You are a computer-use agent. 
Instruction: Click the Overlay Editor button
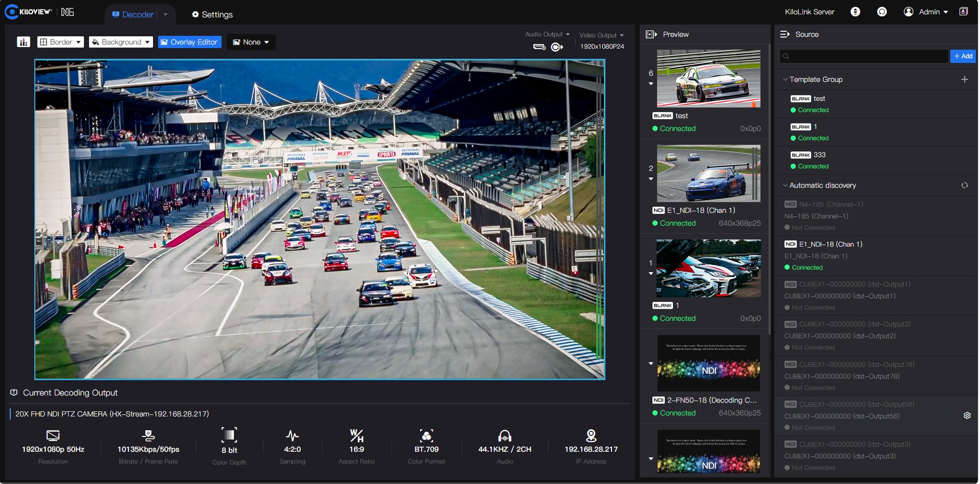click(189, 42)
